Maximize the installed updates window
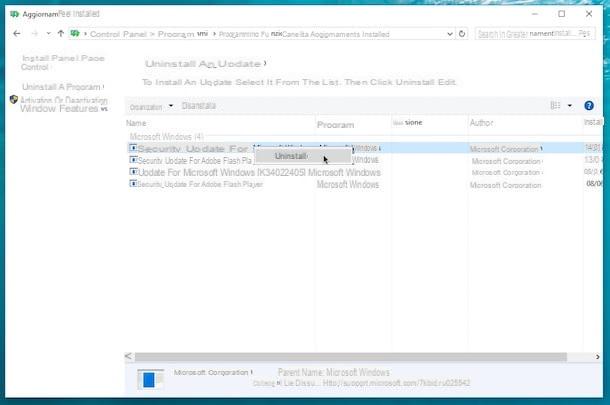This screenshot has width=610, height=405. 561,14
